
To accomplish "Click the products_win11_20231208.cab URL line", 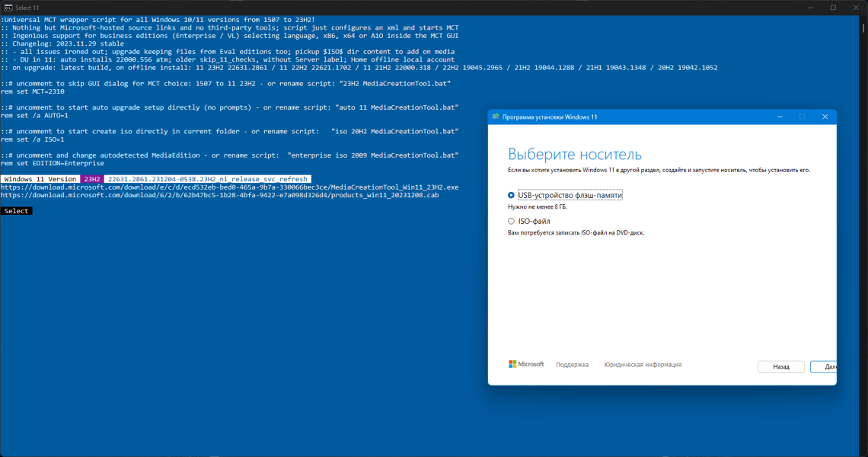I will point(220,195).
